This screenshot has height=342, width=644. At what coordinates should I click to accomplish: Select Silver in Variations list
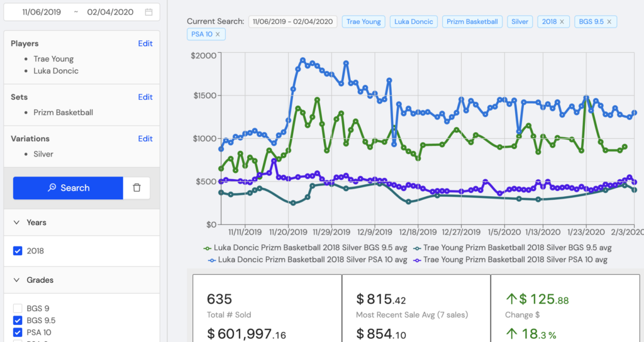pyautogui.click(x=43, y=155)
